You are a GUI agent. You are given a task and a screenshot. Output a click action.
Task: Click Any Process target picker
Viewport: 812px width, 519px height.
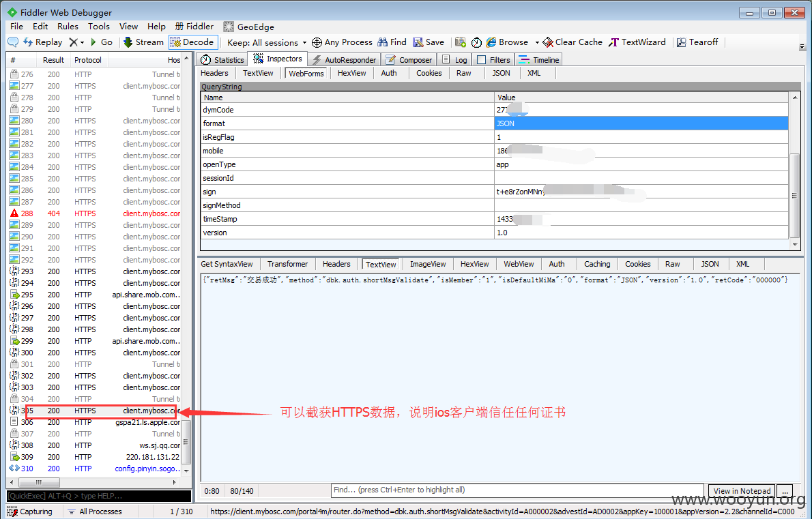coord(342,42)
